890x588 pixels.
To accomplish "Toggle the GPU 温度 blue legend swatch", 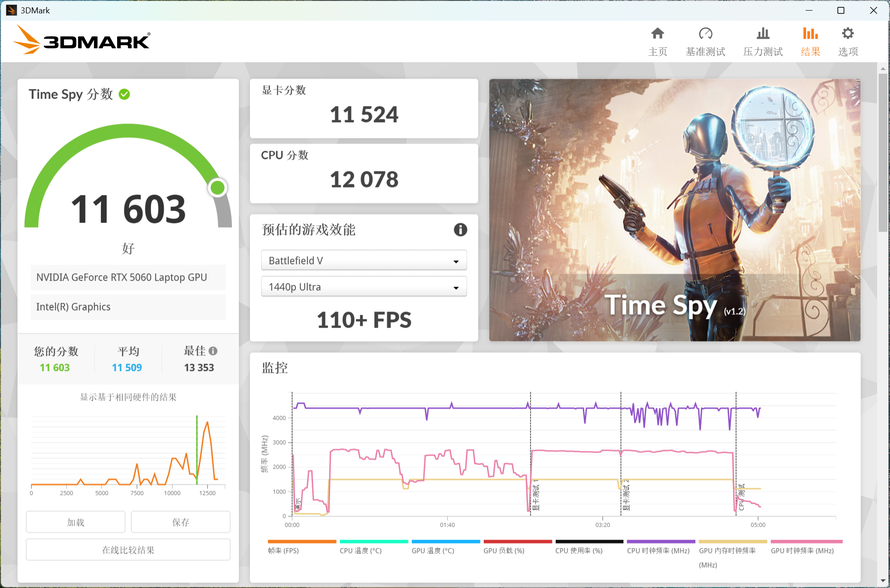I will coord(446,541).
